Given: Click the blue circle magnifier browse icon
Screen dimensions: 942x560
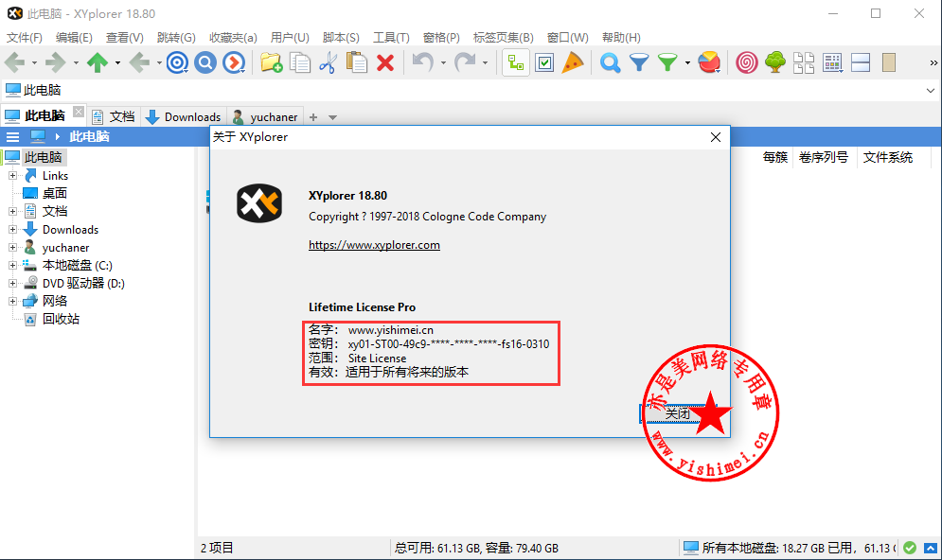Looking at the screenshot, I should point(204,62).
